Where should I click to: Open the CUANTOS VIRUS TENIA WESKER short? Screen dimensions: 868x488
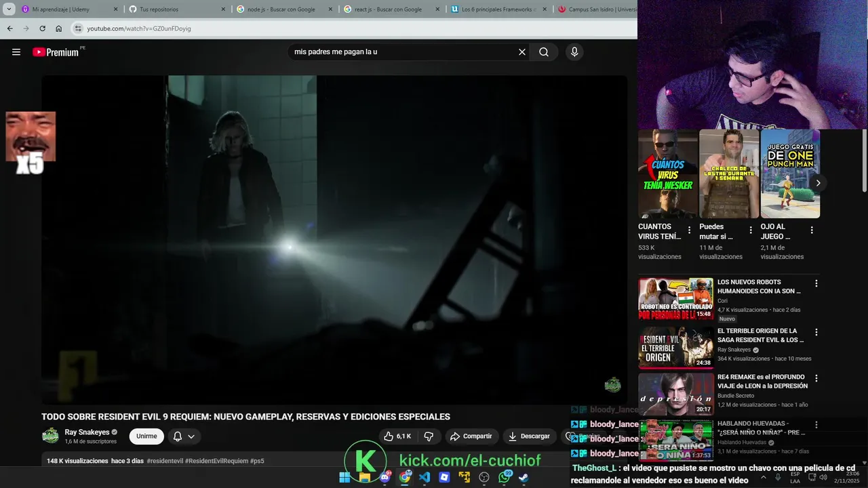click(x=668, y=174)
